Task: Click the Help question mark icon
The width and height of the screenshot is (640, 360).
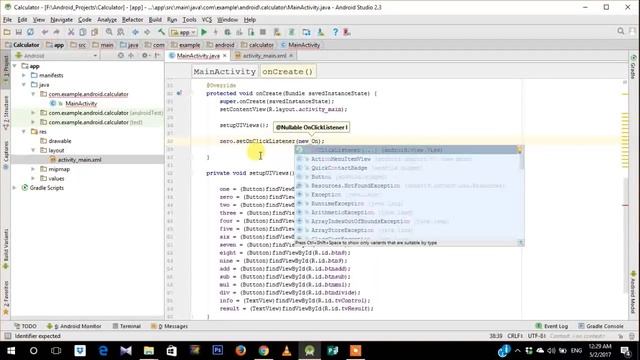Action: click(x=335, y=32)
